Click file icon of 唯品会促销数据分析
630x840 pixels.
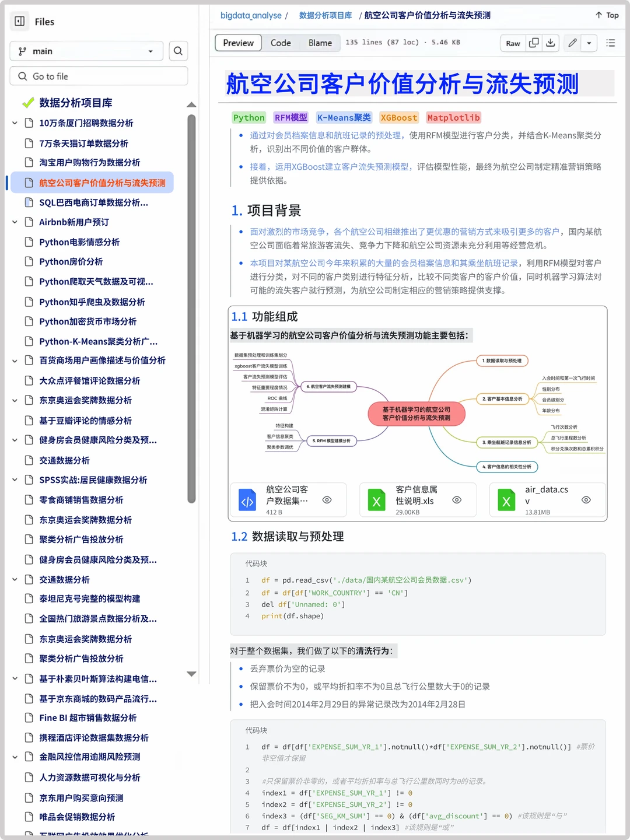point(29,817)
